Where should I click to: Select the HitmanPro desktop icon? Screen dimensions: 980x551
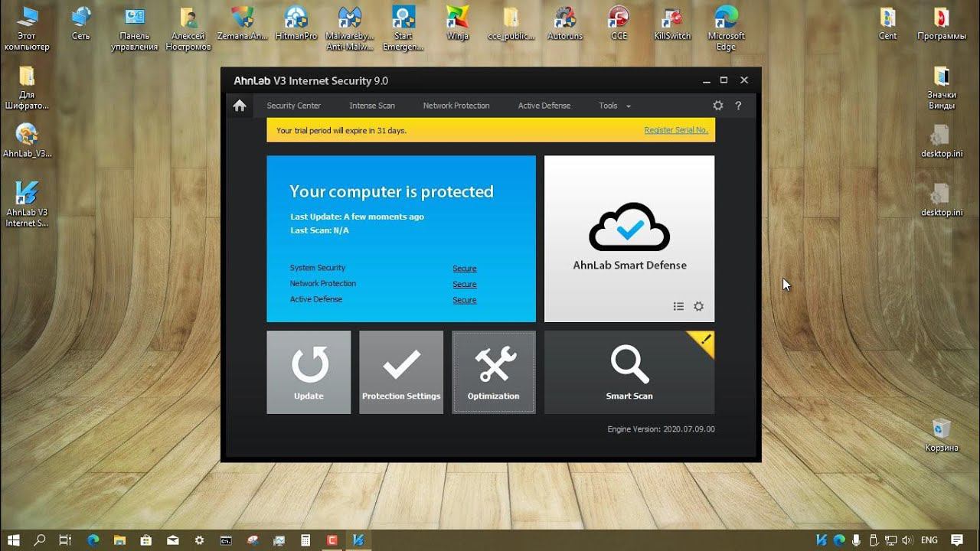296,24
